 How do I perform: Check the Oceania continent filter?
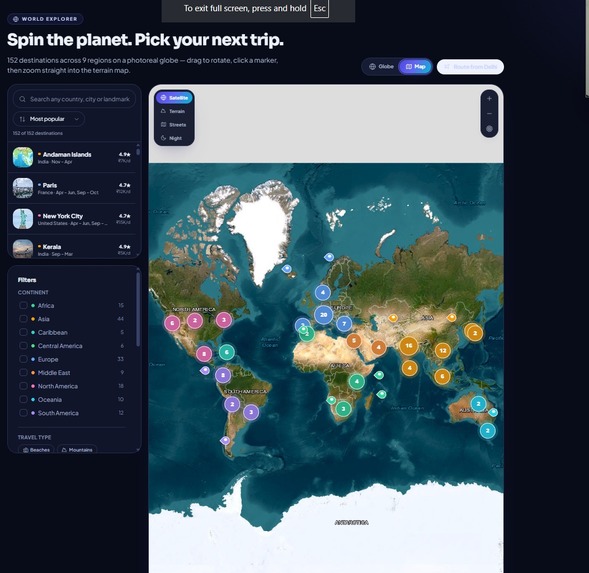[x=23, y=399]
